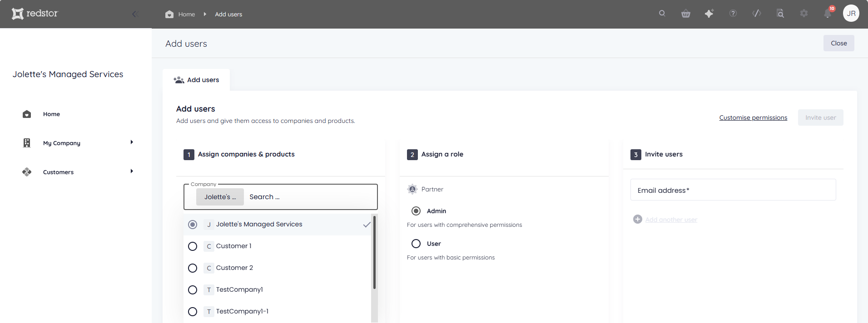The image size is (868, 323).
Task: Click the Add another user link
Action: pos(671,220)
